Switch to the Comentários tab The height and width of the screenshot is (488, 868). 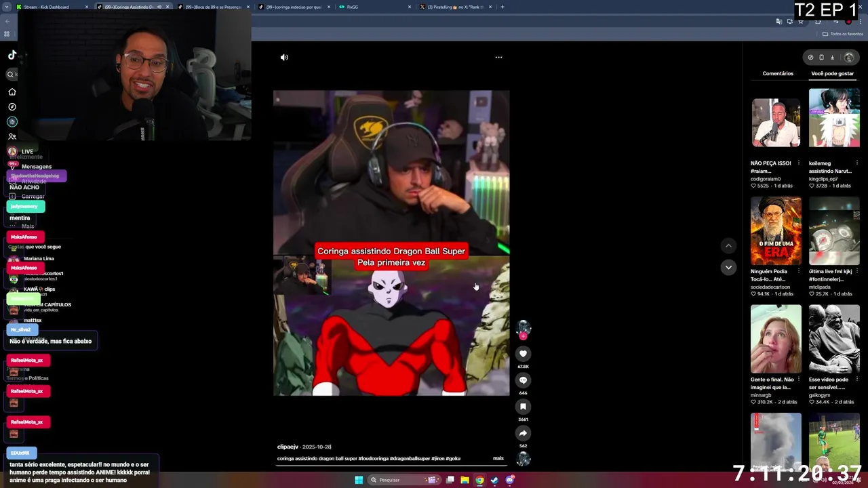pyautogui.click(x=778, y=73)
